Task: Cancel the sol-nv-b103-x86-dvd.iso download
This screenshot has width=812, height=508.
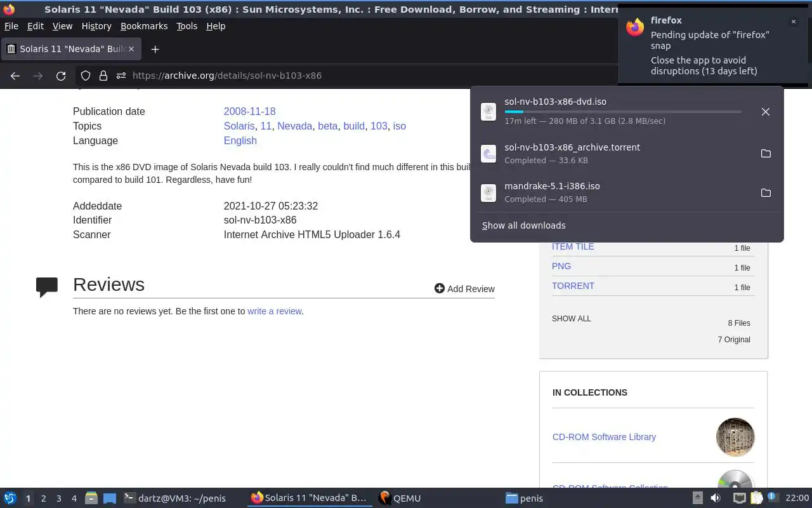Action: point(766,112)
